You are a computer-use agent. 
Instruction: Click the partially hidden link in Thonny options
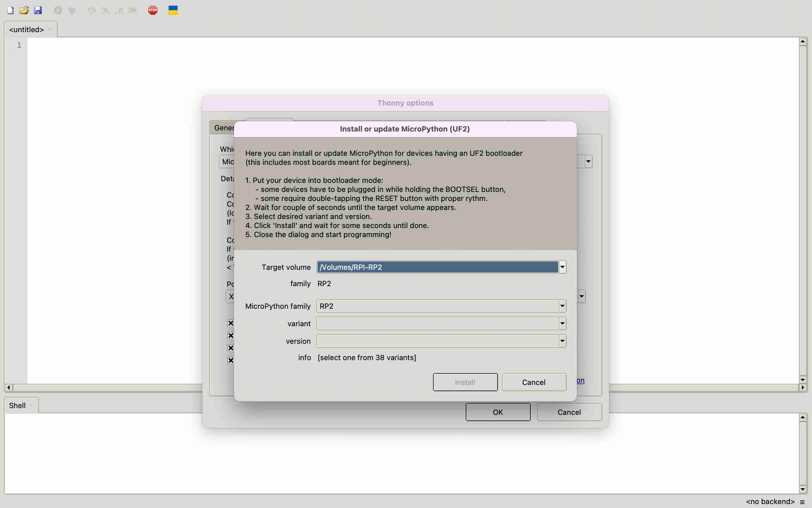coord(581,380)
